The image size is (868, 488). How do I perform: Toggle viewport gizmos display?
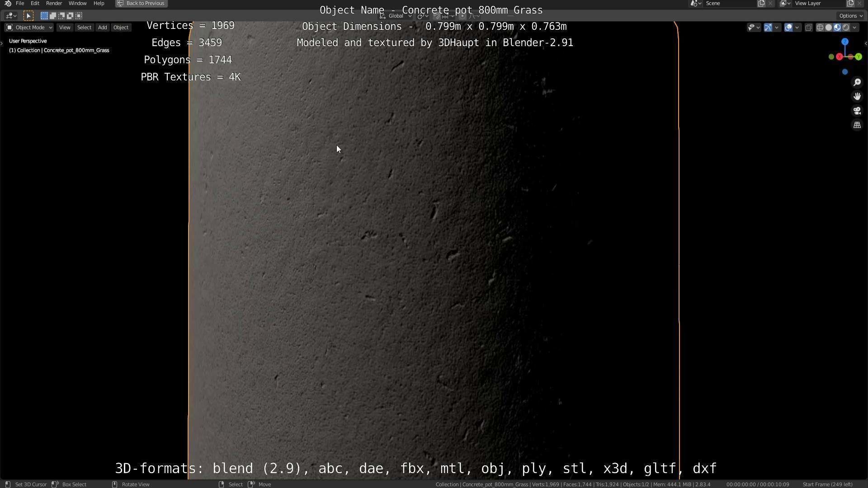[x=768, y=28]
